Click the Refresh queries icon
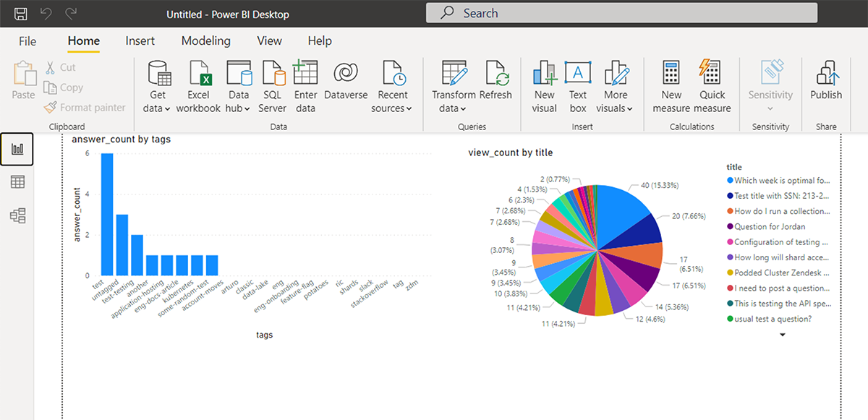The image size is (868, 420). (495, 74)
